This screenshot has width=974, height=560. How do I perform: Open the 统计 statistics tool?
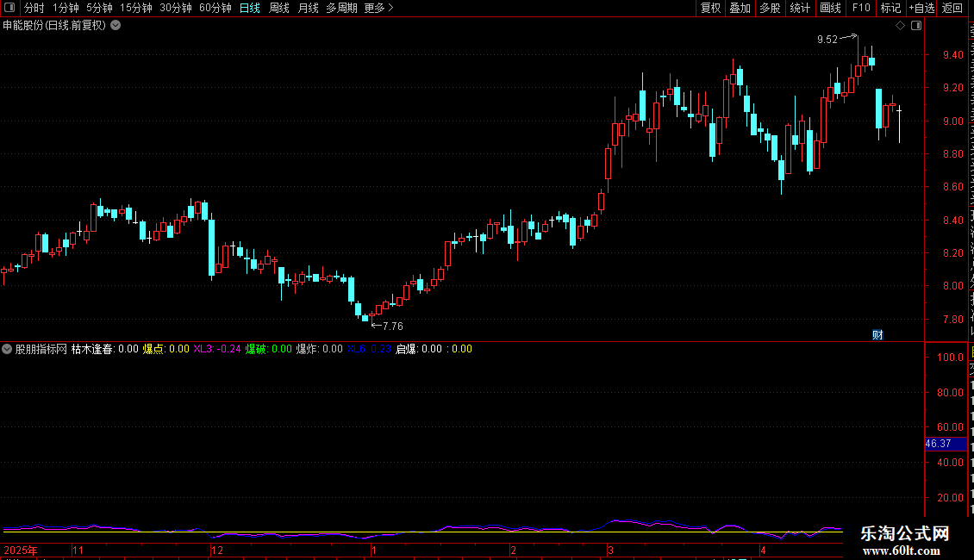point(800,8)
